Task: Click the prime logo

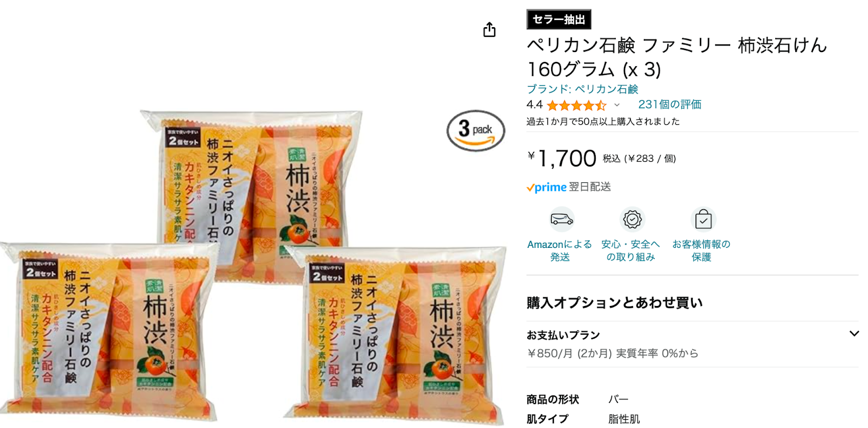Action: [546, 187]
